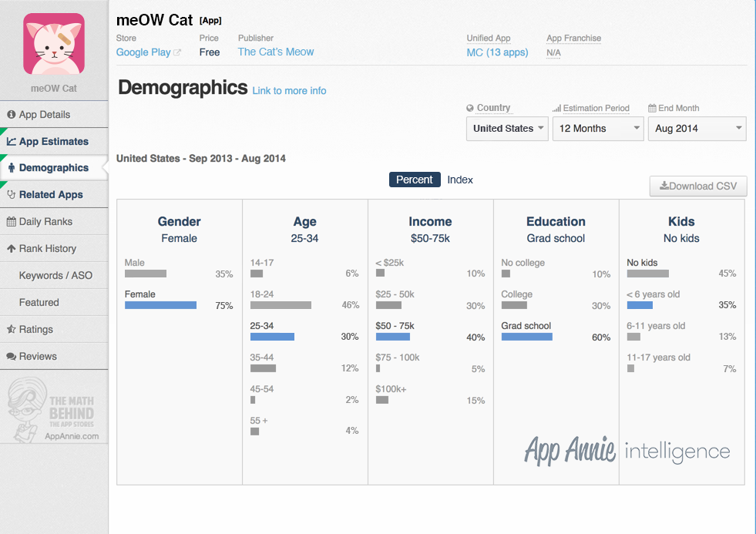
Task: Click the Google Play external link icon
Action: coord(177,52)
